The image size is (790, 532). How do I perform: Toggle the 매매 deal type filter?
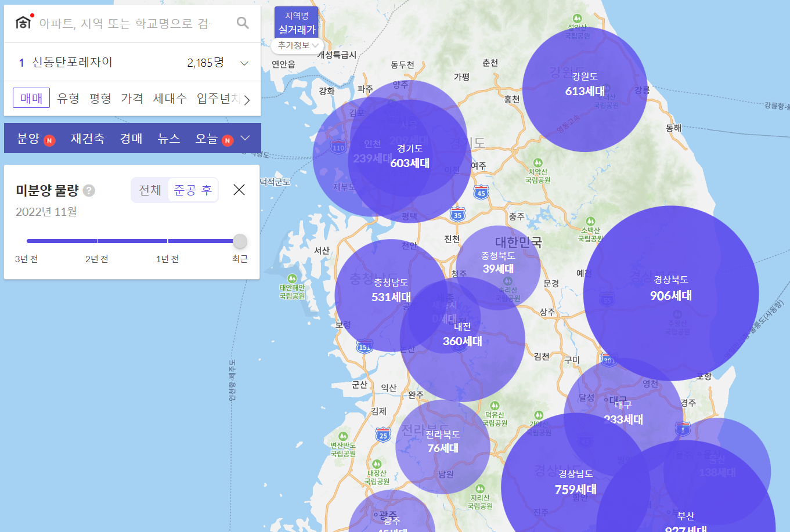point(31,98)
